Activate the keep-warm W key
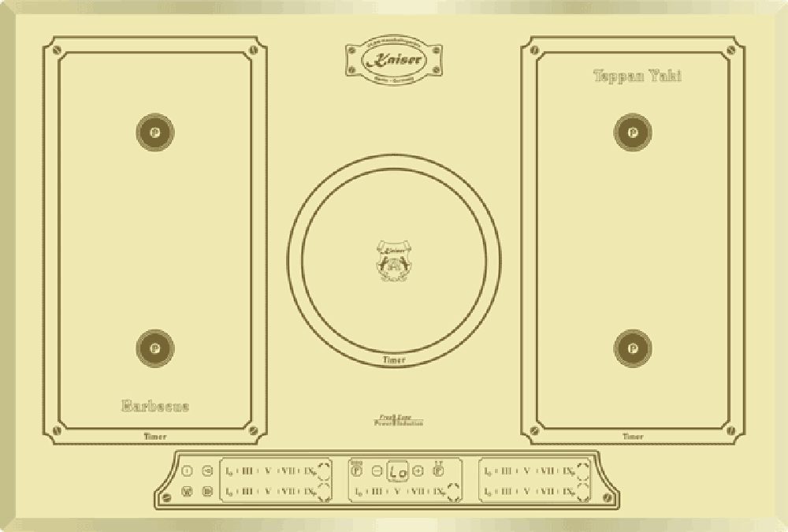 [x=187, y=491]
